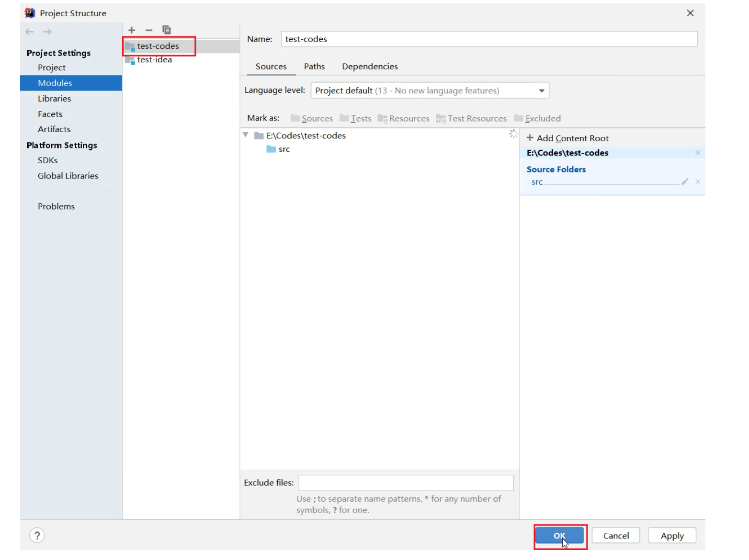Click the copy module icon
This screenshot has height=560, width=749.
click(x=167, y=30)
